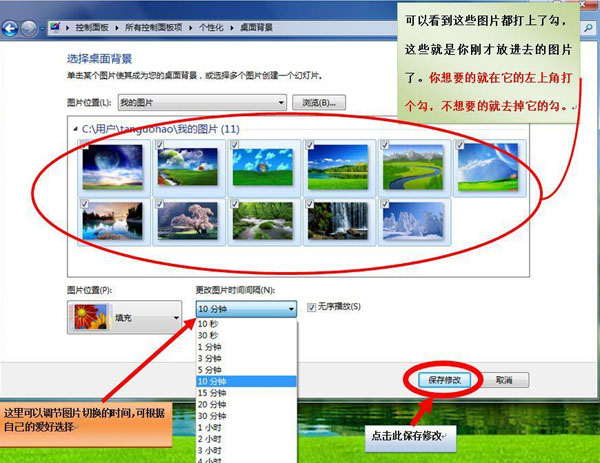Select the snowy trees wallpaper thumbnail
The width and height of the screenshot is (600, 463).
coord(412,222)
